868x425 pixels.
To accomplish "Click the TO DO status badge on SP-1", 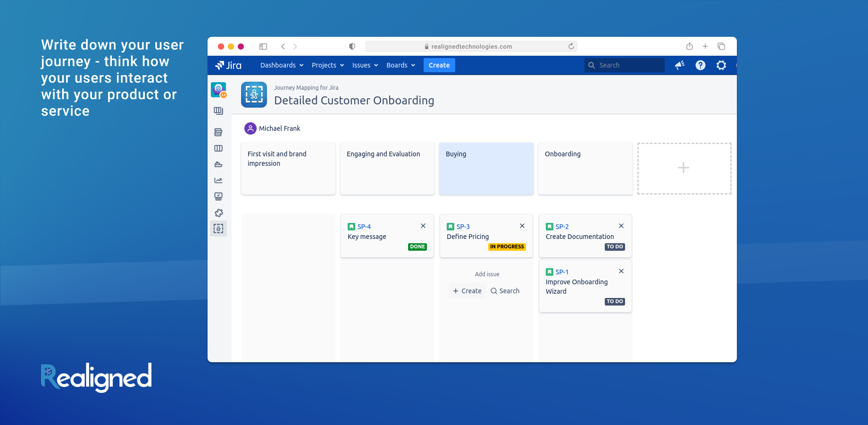I will point(615,301).
